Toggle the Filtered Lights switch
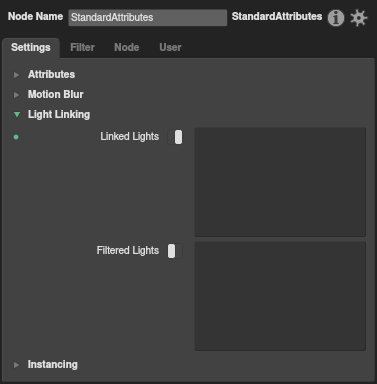The width and height of the screenshot is (377, 384). 175,251
